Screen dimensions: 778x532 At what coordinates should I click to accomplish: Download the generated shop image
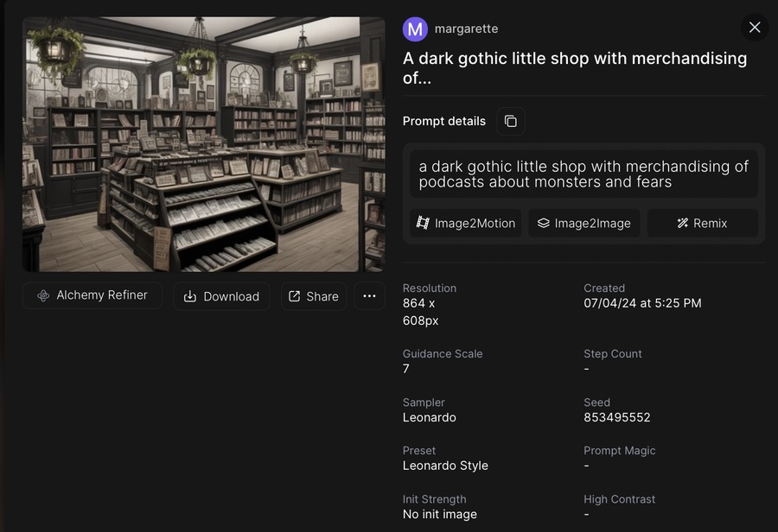[221, 296]
